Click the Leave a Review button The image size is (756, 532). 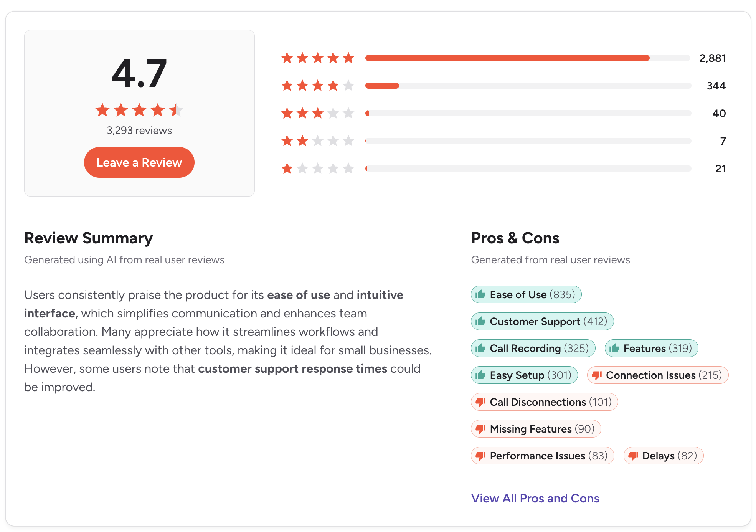click(139, 162)
